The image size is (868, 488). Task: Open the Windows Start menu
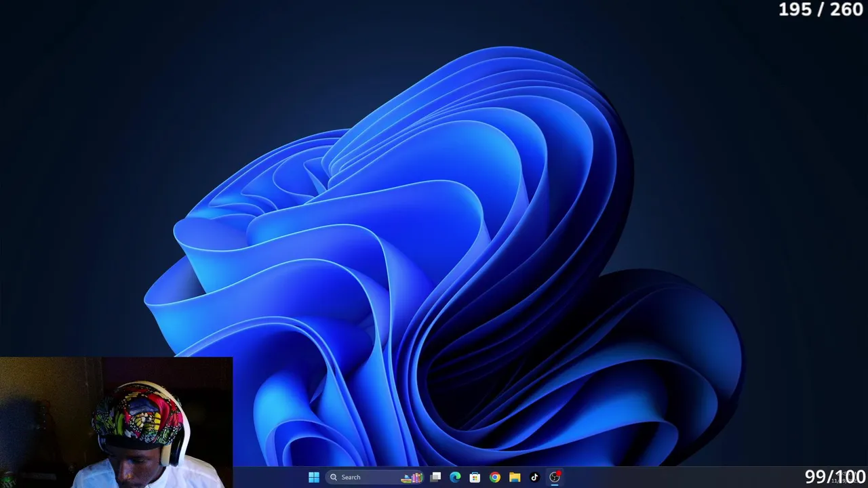pyautogui.click(x=313, y=477)
